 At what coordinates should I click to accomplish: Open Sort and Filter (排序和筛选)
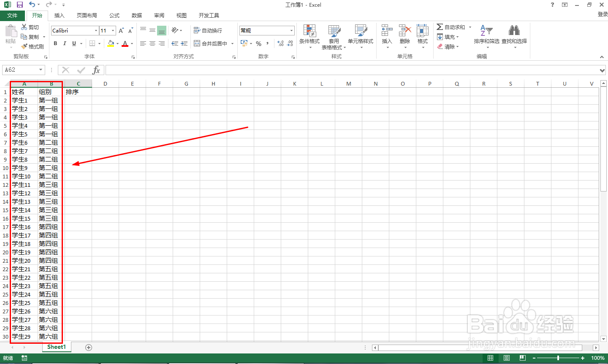tap(487, 36)
